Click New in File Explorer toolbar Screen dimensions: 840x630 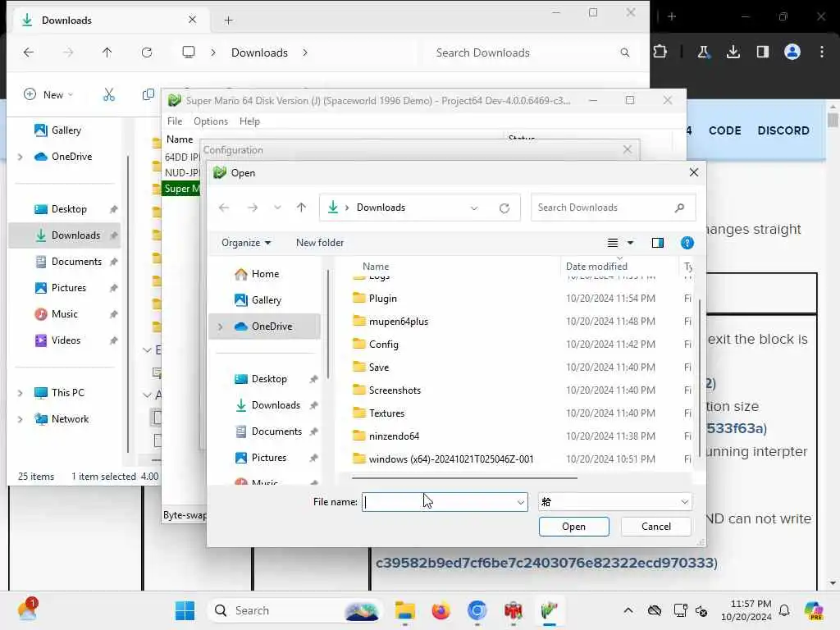[x=48, y=95]
